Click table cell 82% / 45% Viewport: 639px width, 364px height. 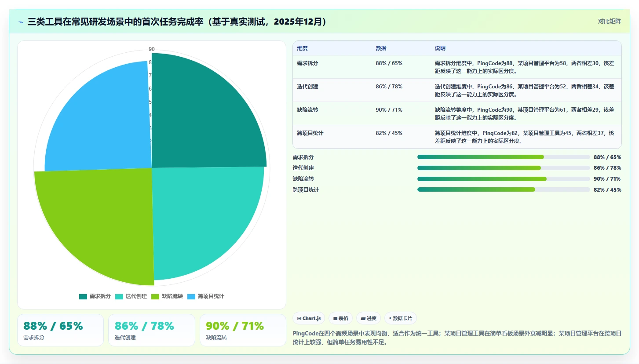[389, 133]
